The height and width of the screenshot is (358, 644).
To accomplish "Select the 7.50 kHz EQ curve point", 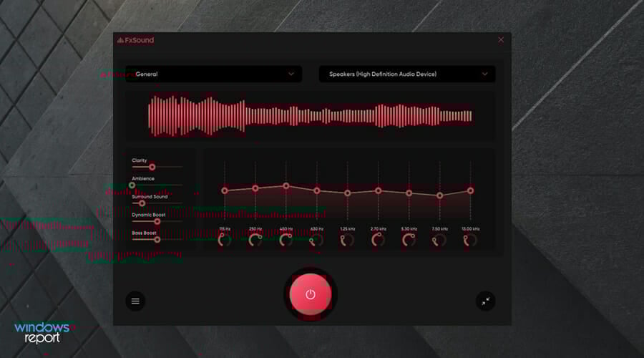I will [440, 195].
